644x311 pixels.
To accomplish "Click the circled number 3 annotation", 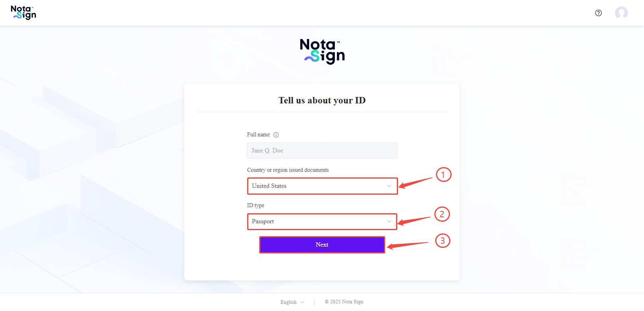I will coord(443,241).
